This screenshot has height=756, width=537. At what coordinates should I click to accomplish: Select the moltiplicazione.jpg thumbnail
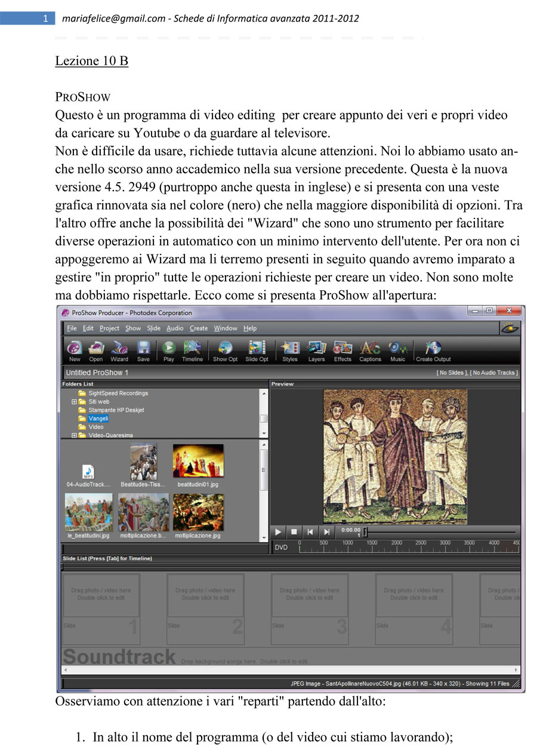coord(198,516)
